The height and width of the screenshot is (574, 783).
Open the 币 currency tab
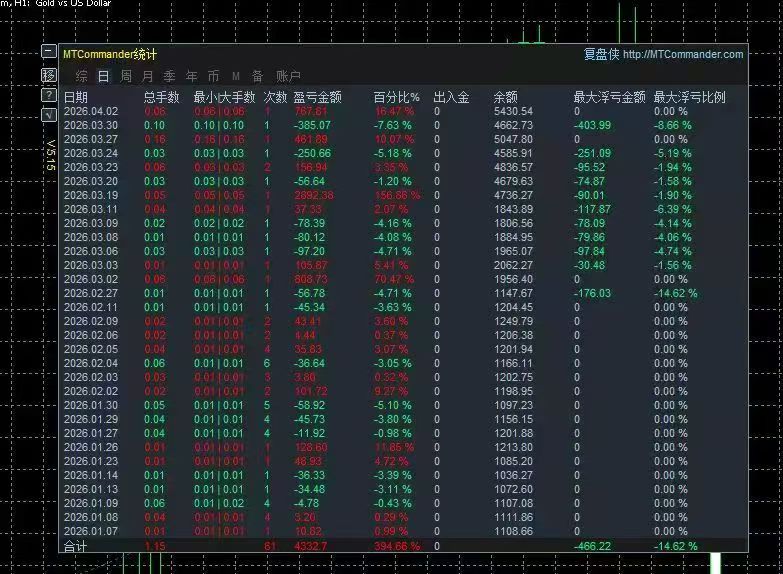click(213, 76)
